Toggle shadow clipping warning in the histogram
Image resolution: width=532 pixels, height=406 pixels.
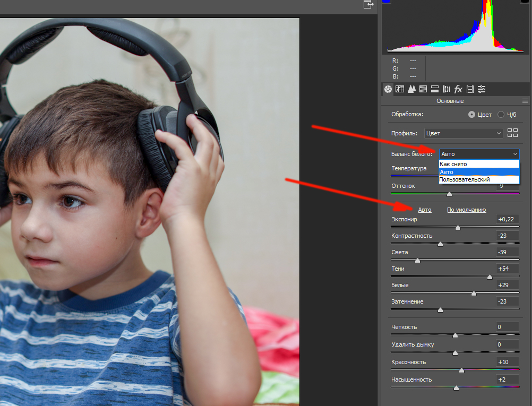coord(387,2)
